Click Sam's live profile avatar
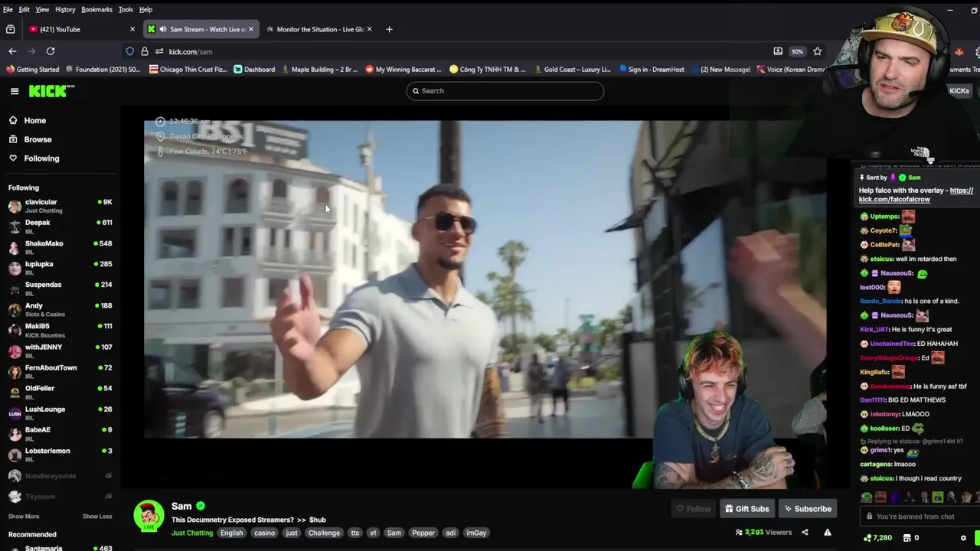Viewport: 980px width, 551px height. 149,517
